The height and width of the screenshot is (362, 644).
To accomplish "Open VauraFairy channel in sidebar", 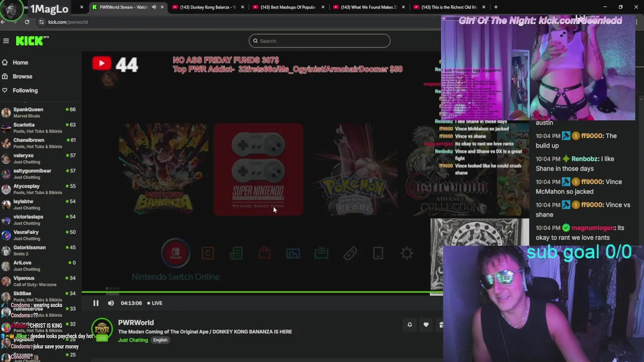I will click(x=39, y=235).
